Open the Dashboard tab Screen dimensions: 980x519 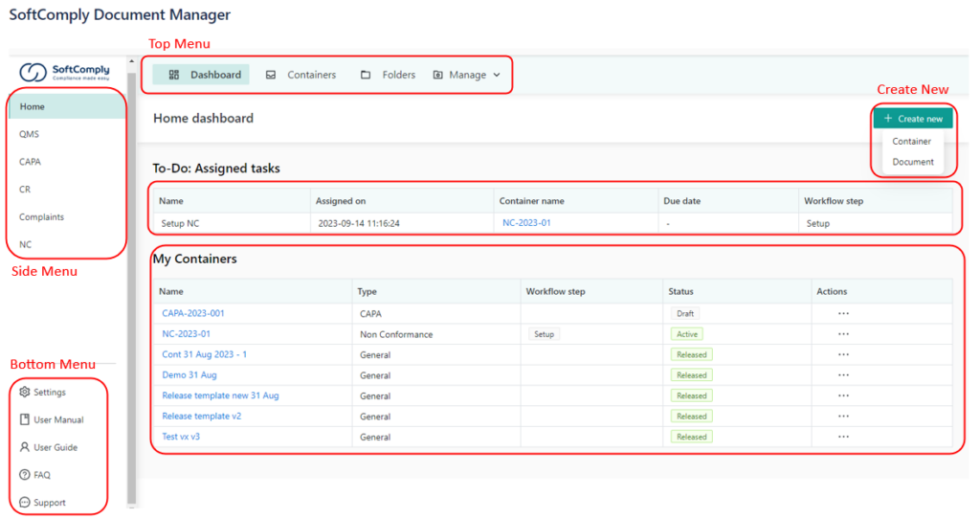pos(201,75)
